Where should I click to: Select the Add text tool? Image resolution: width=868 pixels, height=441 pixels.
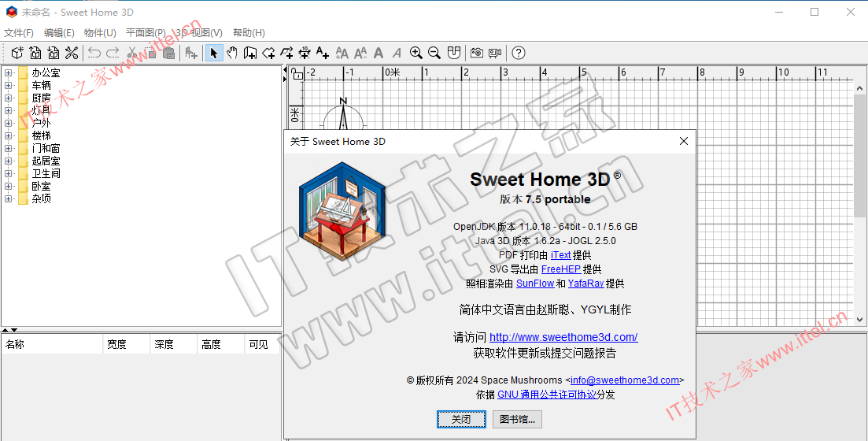tap(322, 53)
